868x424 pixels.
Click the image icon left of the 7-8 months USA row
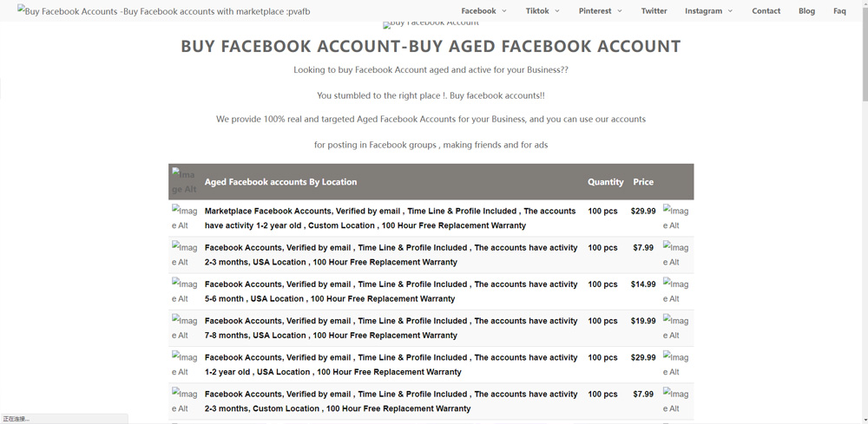(185, 328)
